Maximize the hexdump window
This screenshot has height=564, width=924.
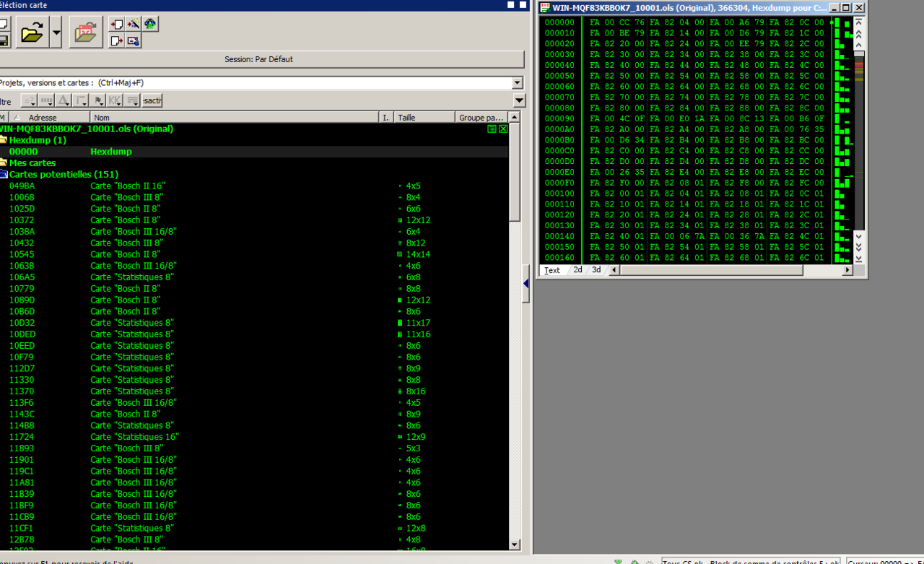point(847,7)
